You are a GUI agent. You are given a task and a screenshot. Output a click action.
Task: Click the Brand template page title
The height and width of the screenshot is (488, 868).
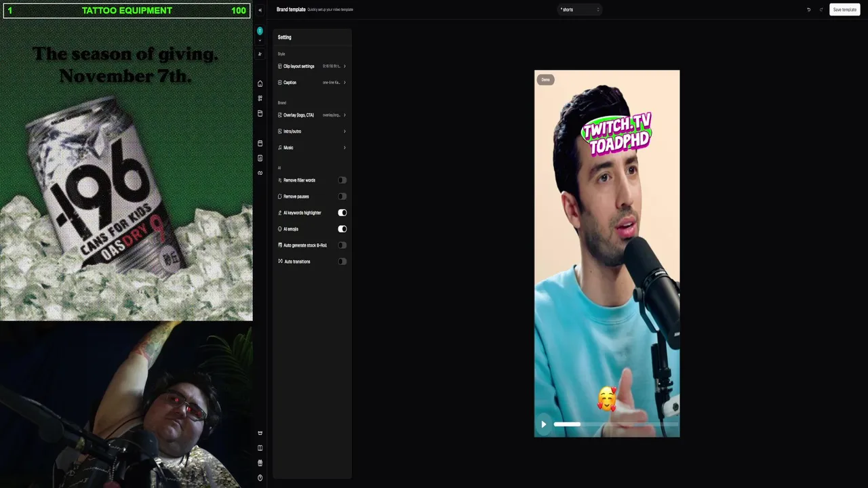[291, 9]
